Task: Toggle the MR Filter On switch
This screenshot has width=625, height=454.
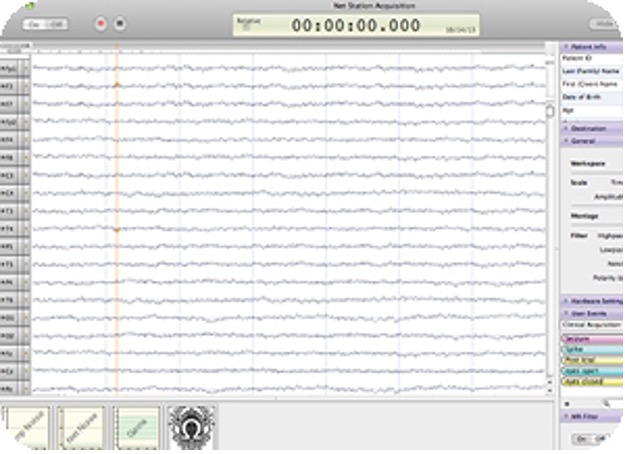Action: pos(582,439)
